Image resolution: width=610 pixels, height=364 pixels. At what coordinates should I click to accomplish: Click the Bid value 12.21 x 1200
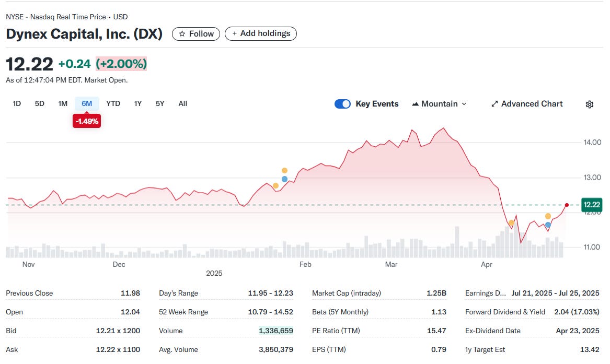click(118, 331)
